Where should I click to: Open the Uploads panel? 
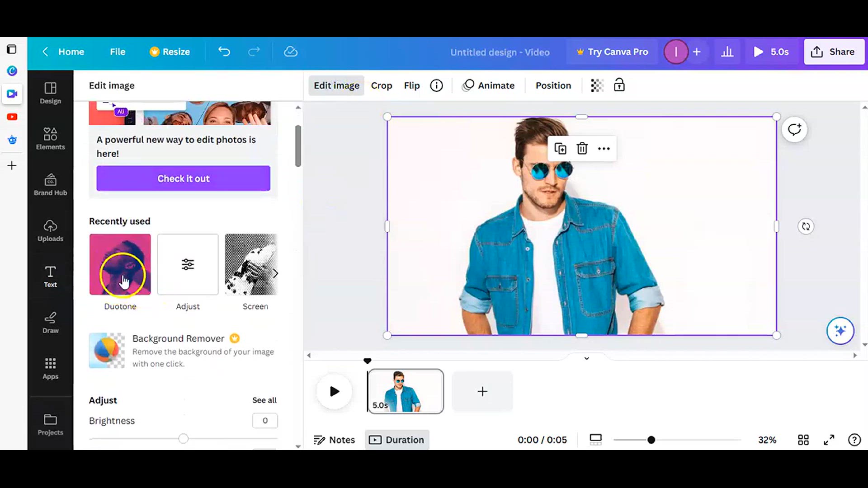[50, 230]
